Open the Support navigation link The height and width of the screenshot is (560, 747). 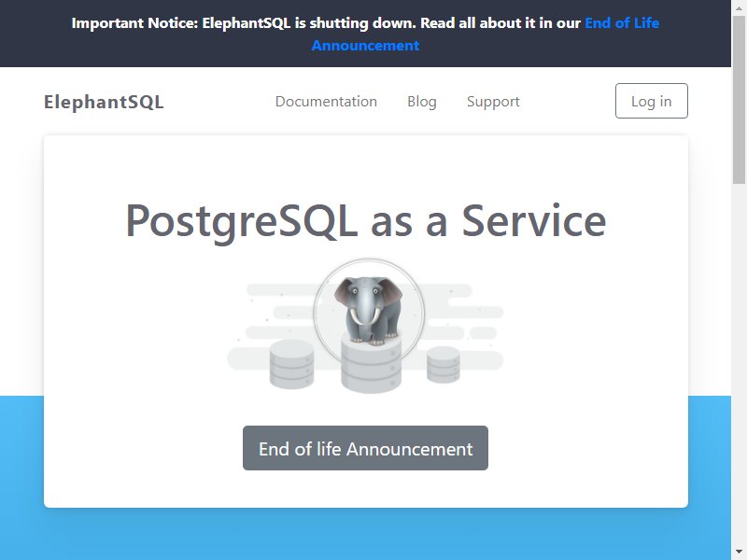click(493, 102)
